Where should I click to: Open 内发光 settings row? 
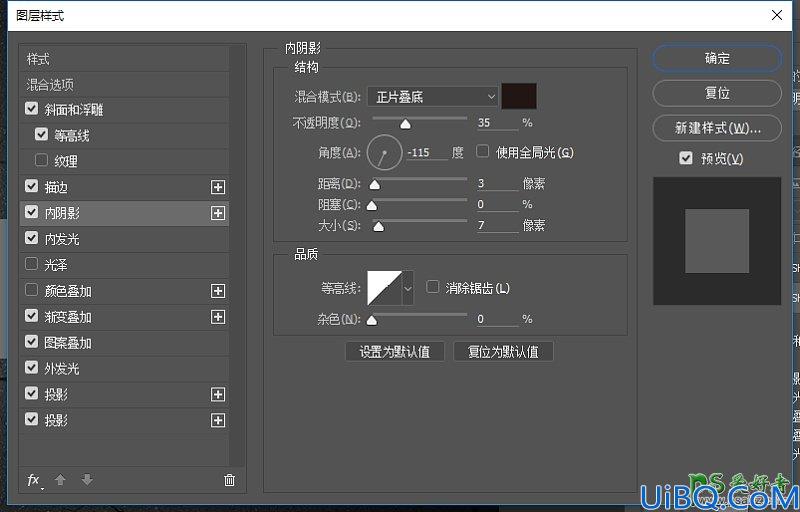pyautogui.click(x=124, y=239)
